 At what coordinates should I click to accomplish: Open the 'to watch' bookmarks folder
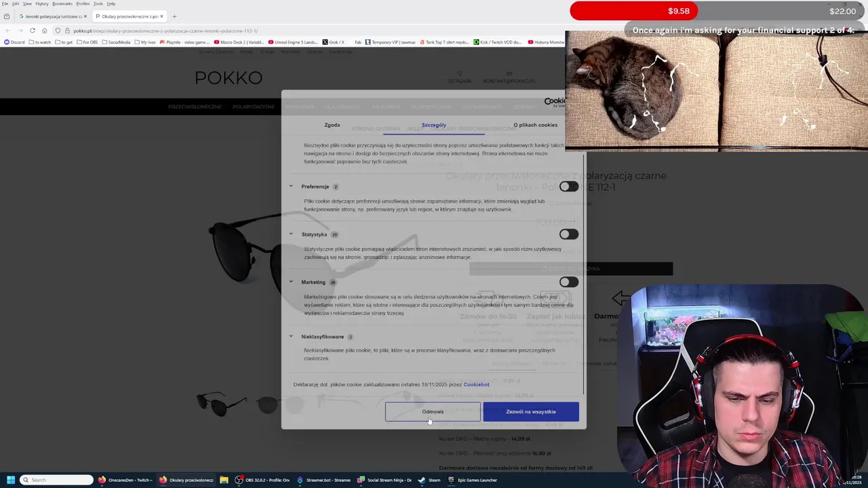40,42
